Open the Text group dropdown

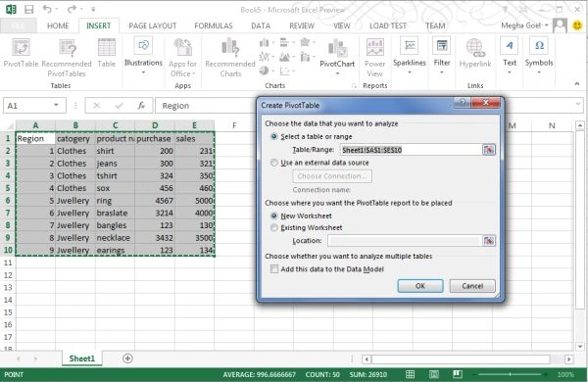click(x=510, y=56)
